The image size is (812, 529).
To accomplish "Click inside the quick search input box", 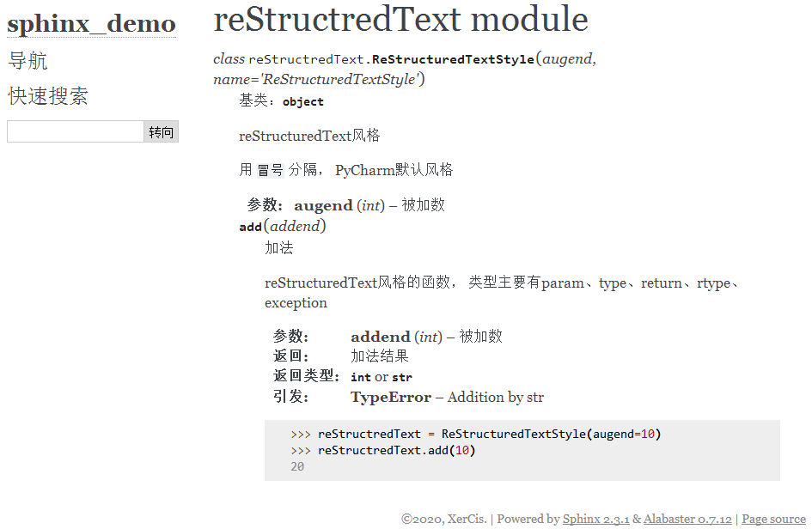I will tap(74, 131).
